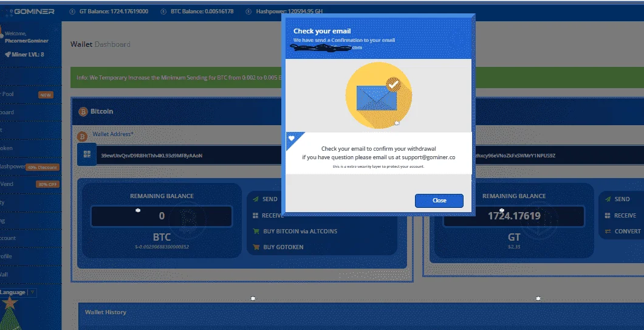Close the Check your email dialog
The image size is (644, 330).
click(439, 201)
